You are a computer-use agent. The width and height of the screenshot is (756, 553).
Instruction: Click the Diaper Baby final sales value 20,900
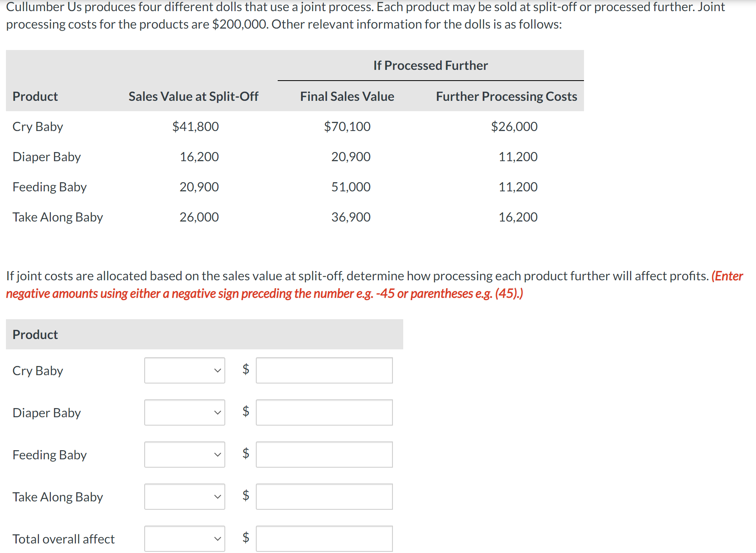pyautogui.click(x=351, y=157)
